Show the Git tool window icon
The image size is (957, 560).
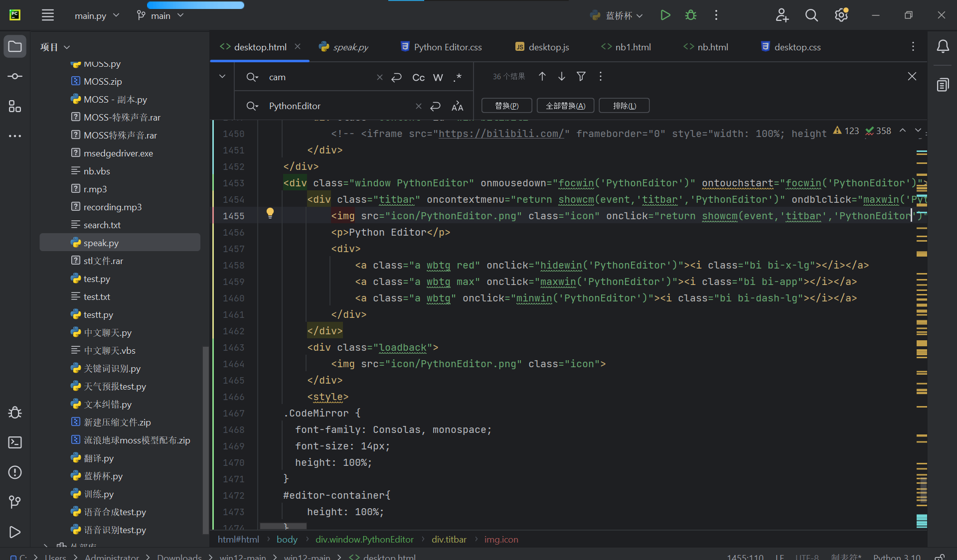[15, 502]
